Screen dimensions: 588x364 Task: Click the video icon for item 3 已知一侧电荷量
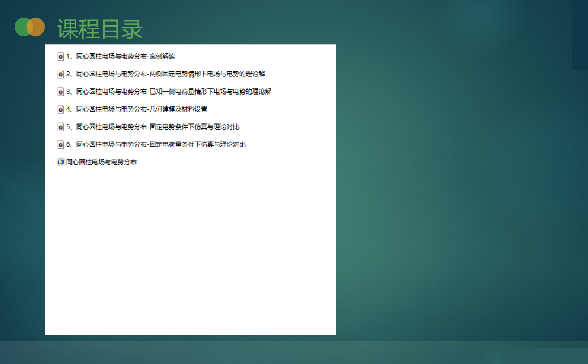pyautogui.click(x=61, y=92)
